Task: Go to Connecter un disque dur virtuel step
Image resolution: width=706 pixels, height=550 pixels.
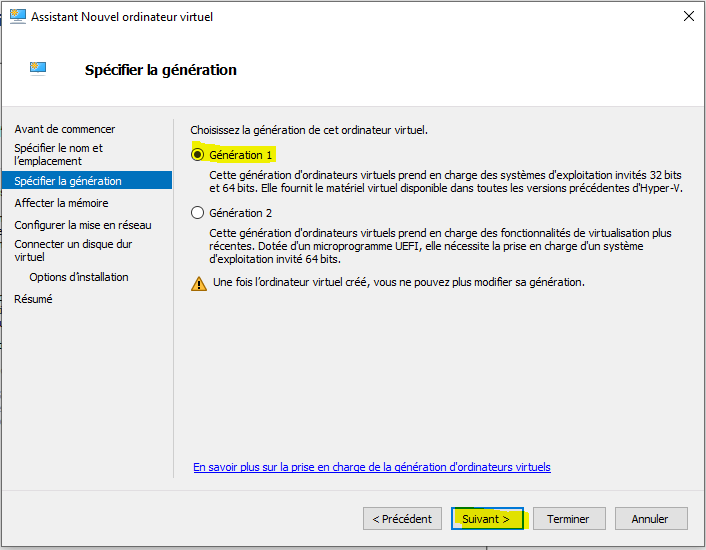Action: pos(73,250)
